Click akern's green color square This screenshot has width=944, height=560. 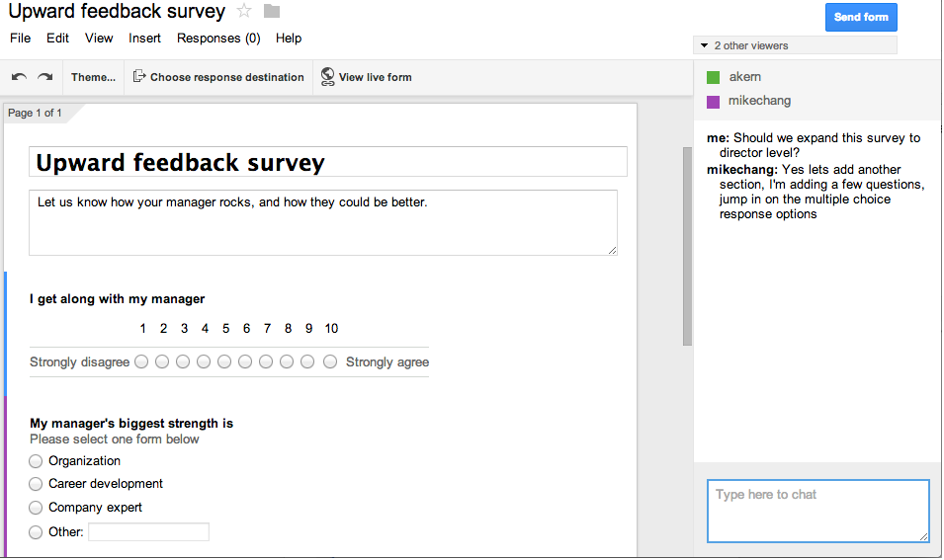(x=713, y=77)
